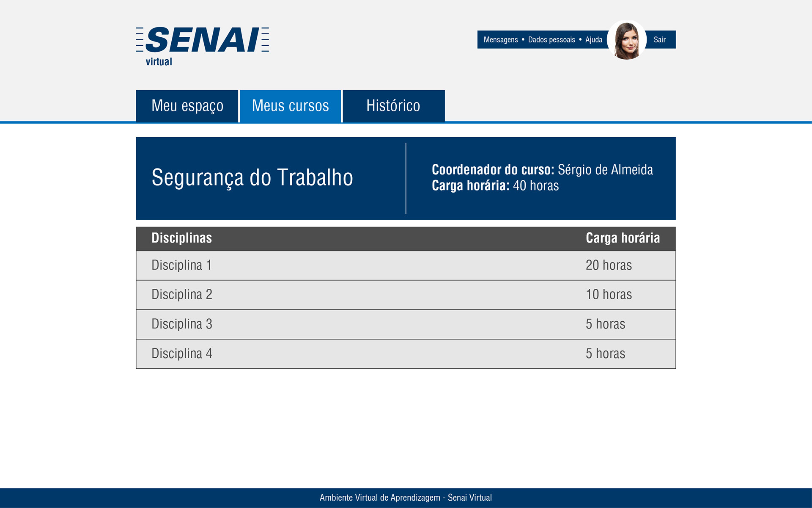The height and width of the screenshot is (508, 812).
Task: Click the Ambiente Virtual de Aprendizagem footer text
Action: (x=406, y=498)
